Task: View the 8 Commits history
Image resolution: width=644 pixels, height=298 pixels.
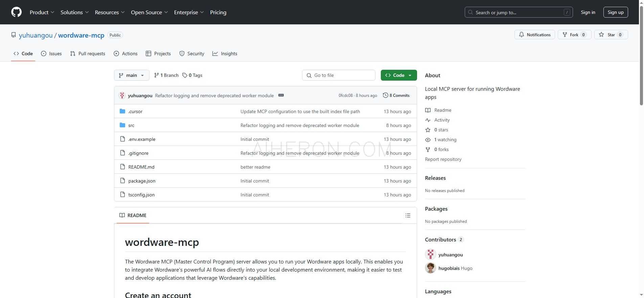Action: [396, 95]
